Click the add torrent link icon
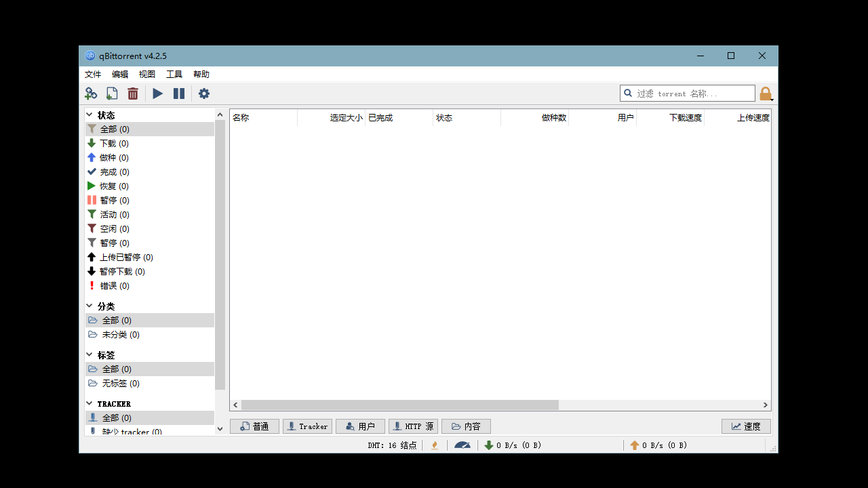 coord(91,94)
